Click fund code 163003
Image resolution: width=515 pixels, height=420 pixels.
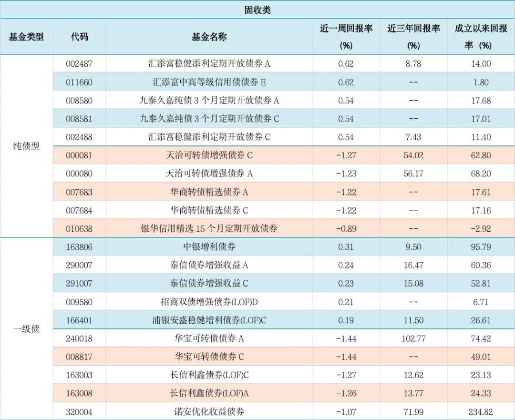pos(79,375)
